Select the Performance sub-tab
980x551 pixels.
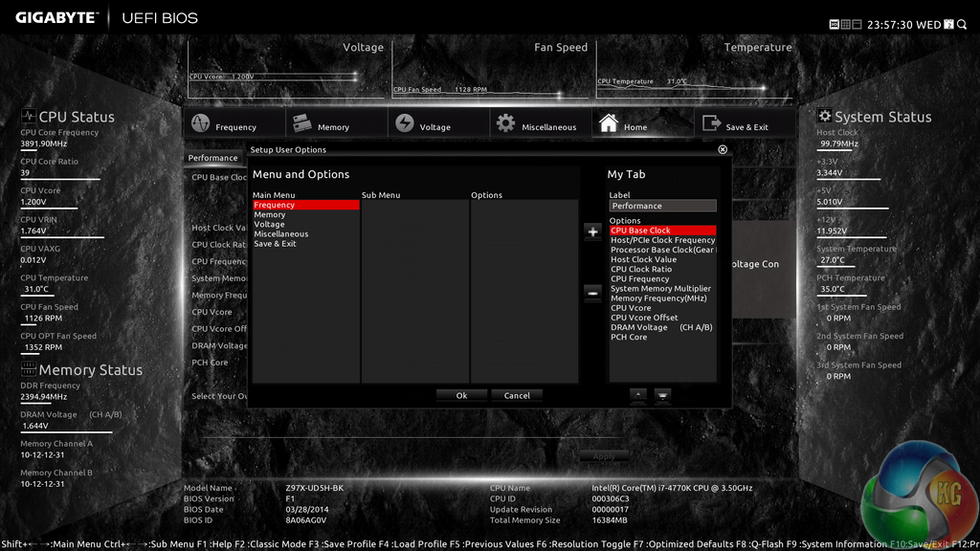[x=212, y=158]
